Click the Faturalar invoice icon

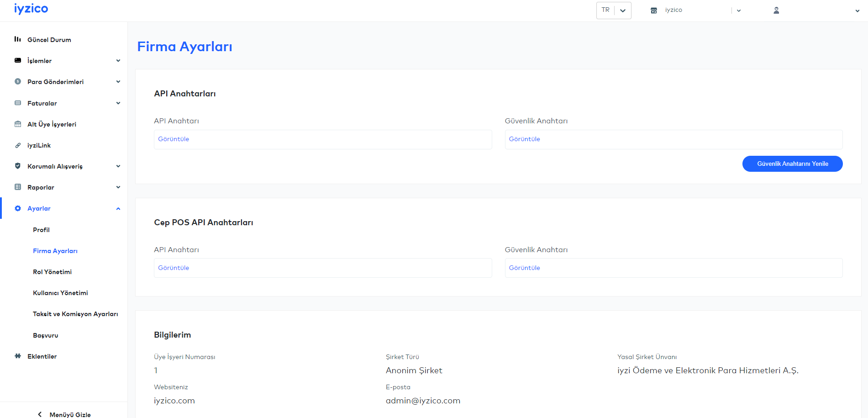[x=18, y=103]
